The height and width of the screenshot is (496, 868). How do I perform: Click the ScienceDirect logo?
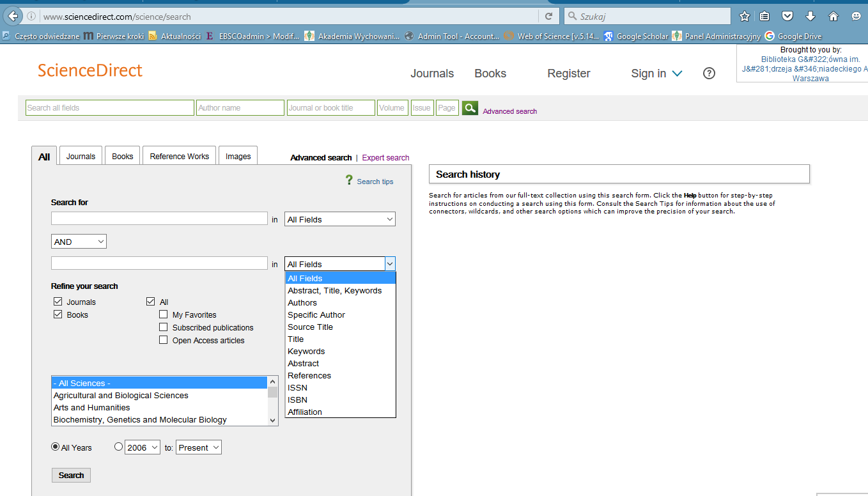pyautogui.click(x=90, y=70)
